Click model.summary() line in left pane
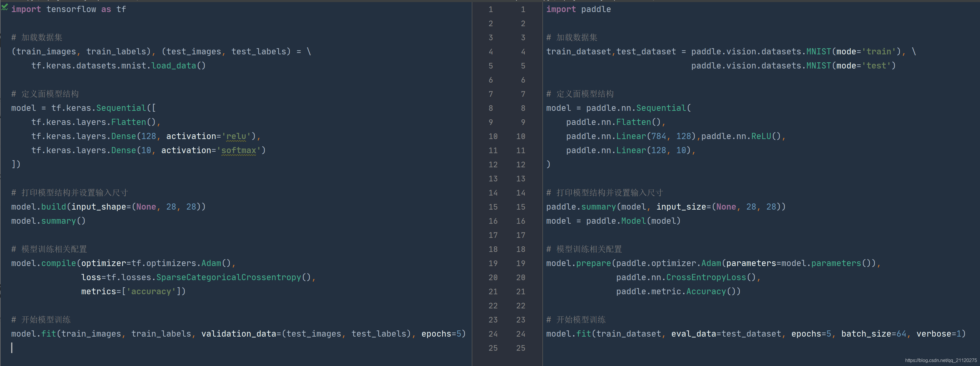 pos(48,221)
